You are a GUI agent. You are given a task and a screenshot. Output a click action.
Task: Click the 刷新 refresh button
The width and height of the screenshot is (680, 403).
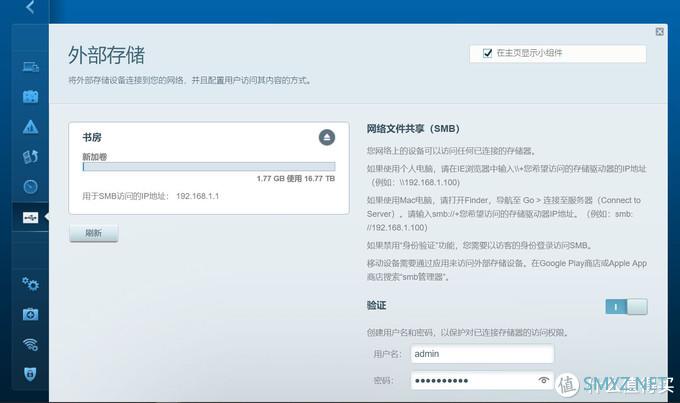click(94, 233)
